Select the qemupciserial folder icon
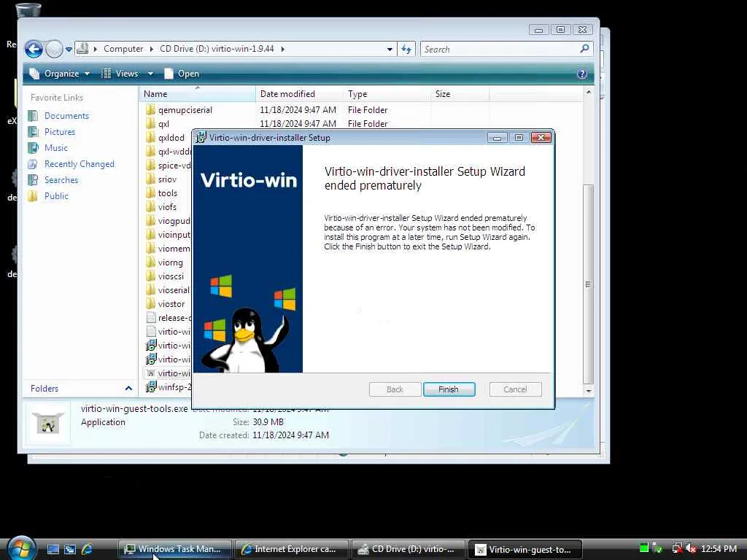The height and width of the screenshot is (560, 747). (x=151, y=110)
